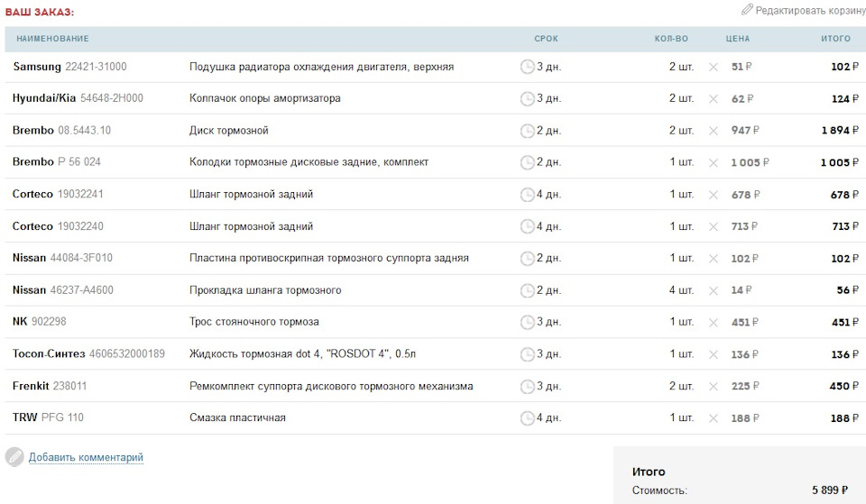
Task: Open the Редактировать корзину link
Action: coord(810,11)
